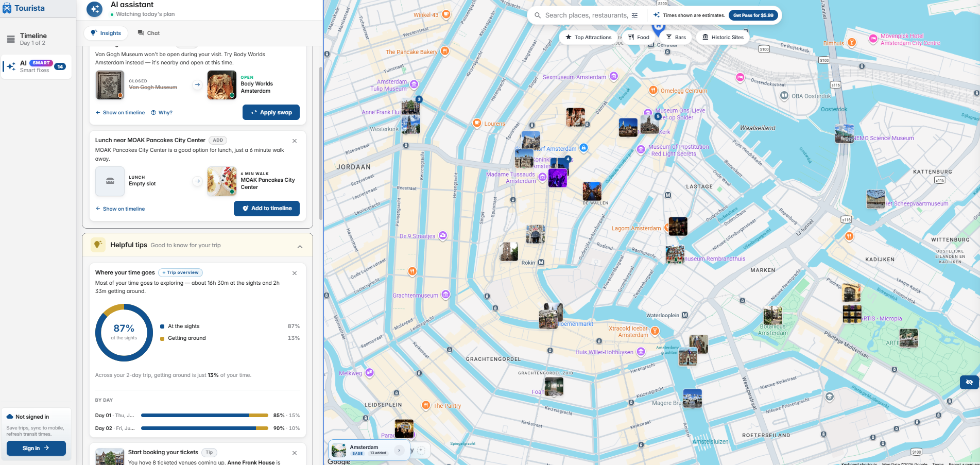The image size is (980, 465).
Task: Click The Pancake Bakery restaurant pin
Action: [445, 51]
